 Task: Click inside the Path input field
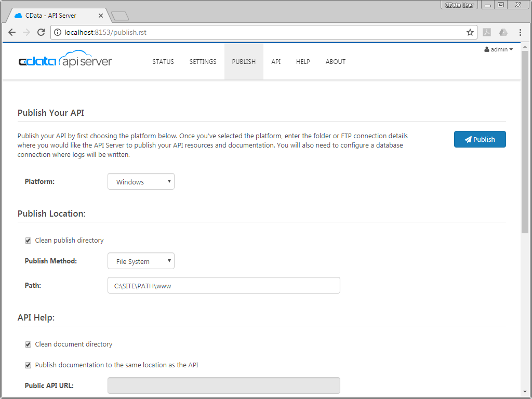pyautogui.click(x=223, y=285)
